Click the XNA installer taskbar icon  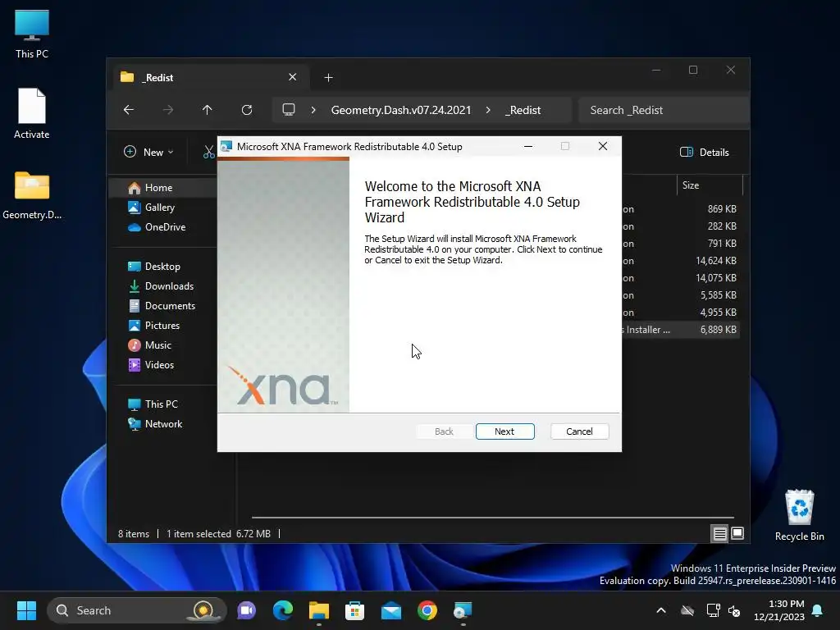(463, 610)
